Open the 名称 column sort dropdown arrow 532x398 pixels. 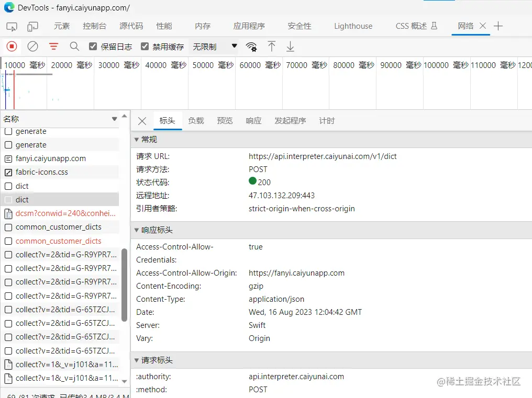(114, 119)
